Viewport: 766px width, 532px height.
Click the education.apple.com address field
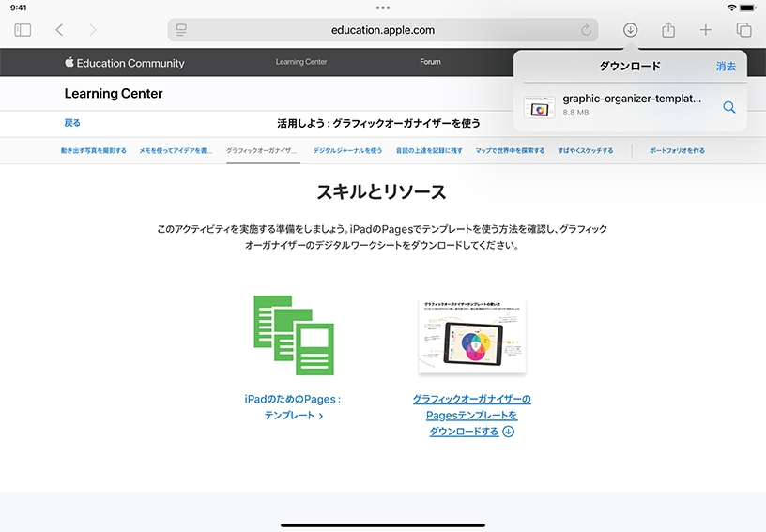tap(383, 30)
